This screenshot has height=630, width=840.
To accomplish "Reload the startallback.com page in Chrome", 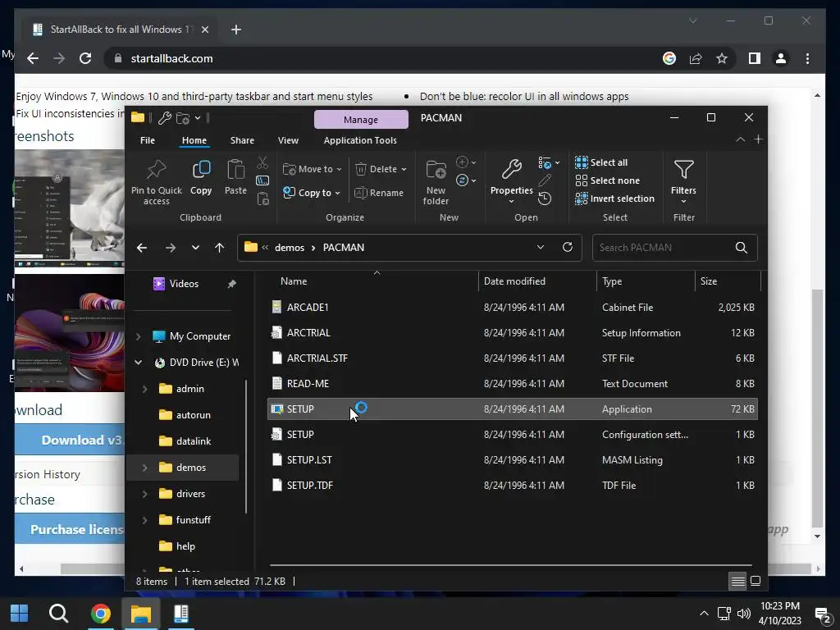I will (x=85, y=58).
